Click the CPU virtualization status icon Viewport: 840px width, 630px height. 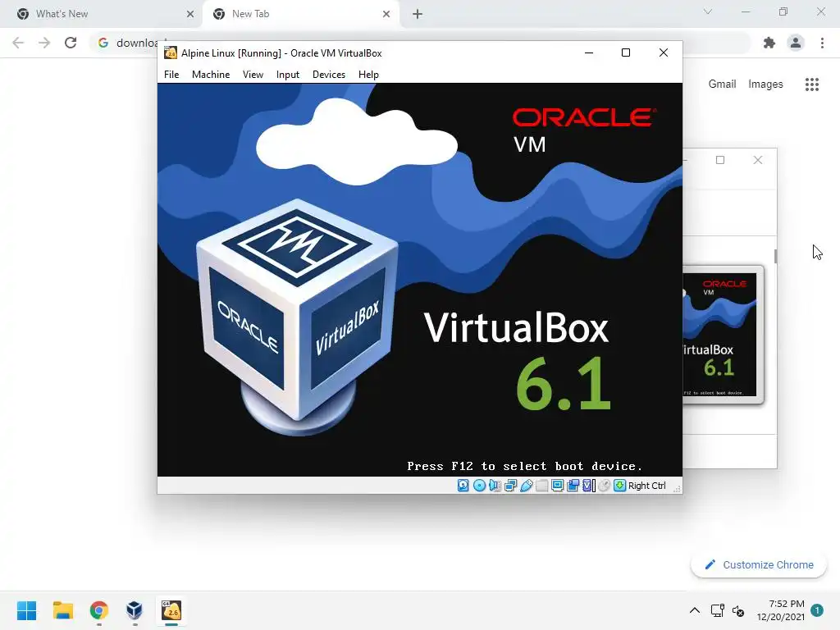589,486
